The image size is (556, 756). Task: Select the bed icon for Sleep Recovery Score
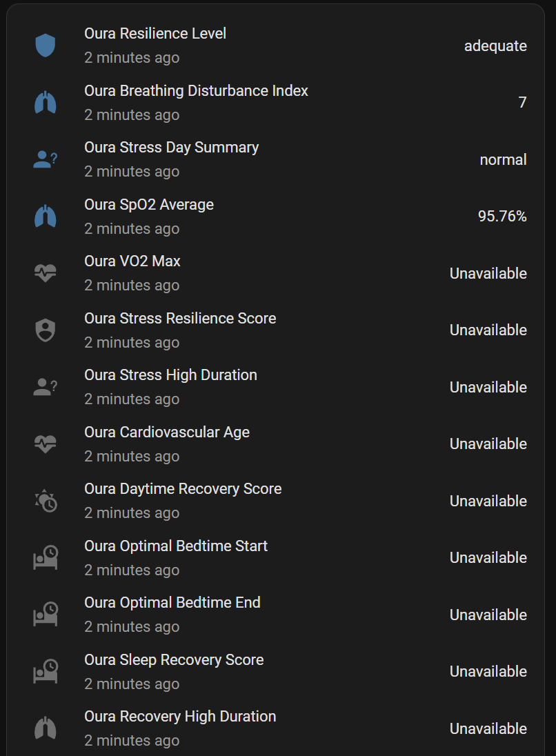pos(45,672)
